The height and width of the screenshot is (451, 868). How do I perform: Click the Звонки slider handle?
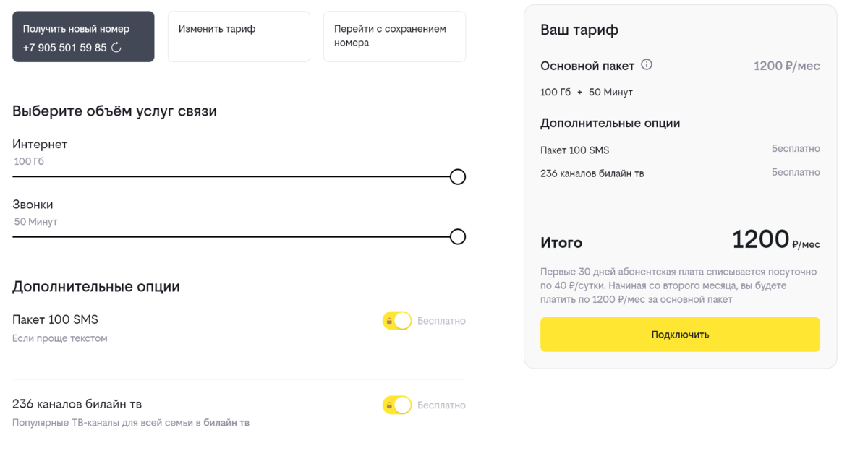click(x=457, y=236)
